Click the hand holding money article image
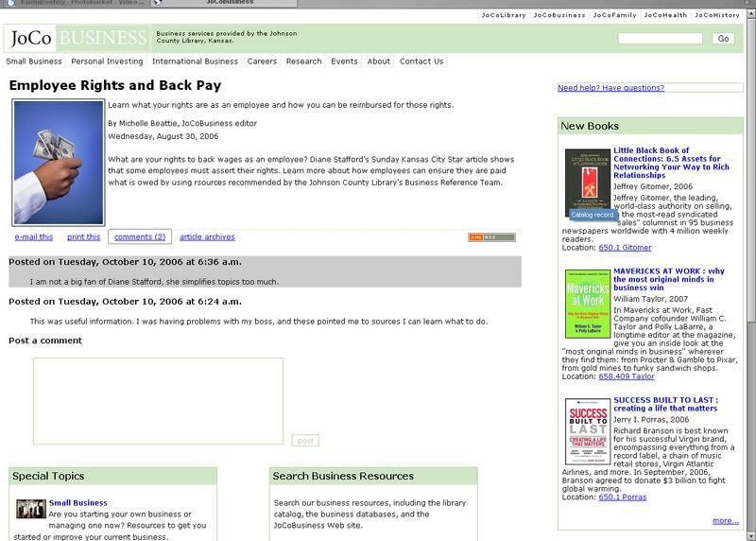This screenshot has height=541, width=756. click(59, 163)
